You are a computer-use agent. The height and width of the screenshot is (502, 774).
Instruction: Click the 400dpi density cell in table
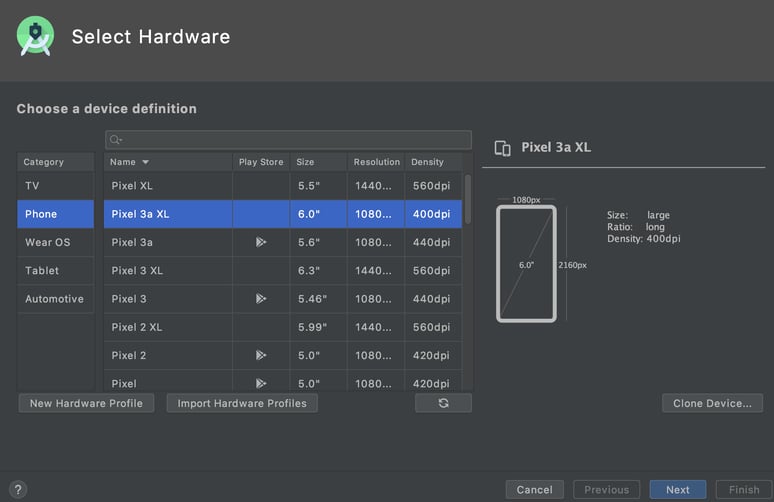[433, 214]
